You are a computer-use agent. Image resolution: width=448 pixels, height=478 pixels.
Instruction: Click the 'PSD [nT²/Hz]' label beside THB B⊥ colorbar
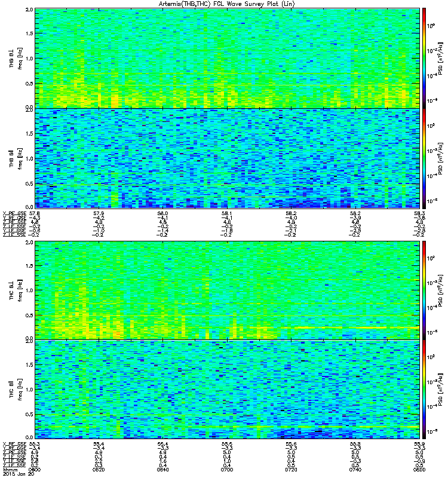[441, 58]
